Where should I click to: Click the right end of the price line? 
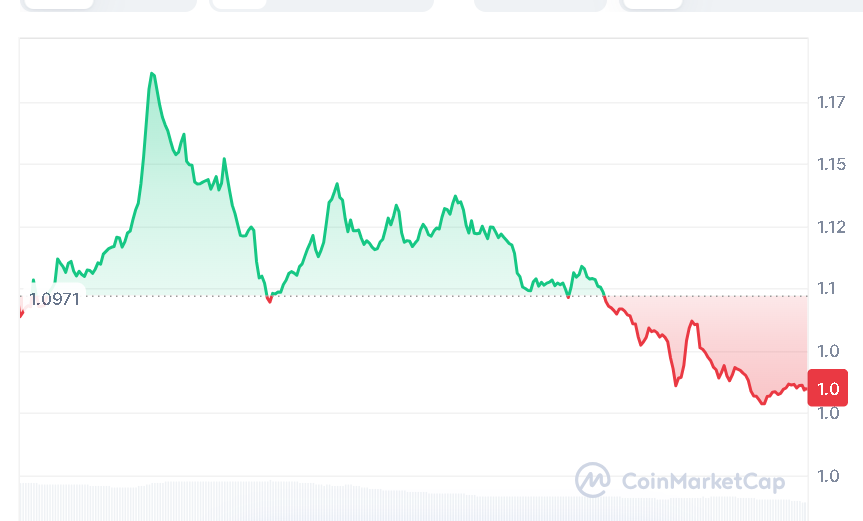[x=805, y=388]
